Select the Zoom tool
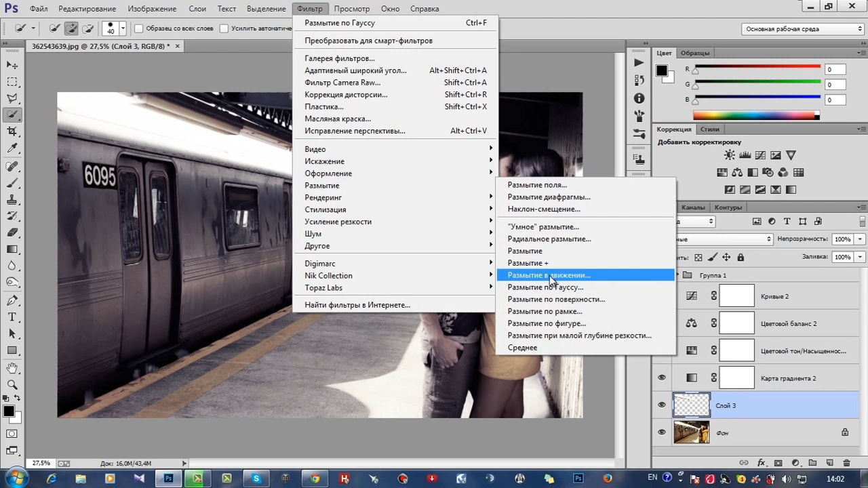The height and width of the screenshot is (488, 868). pos(12,384)
